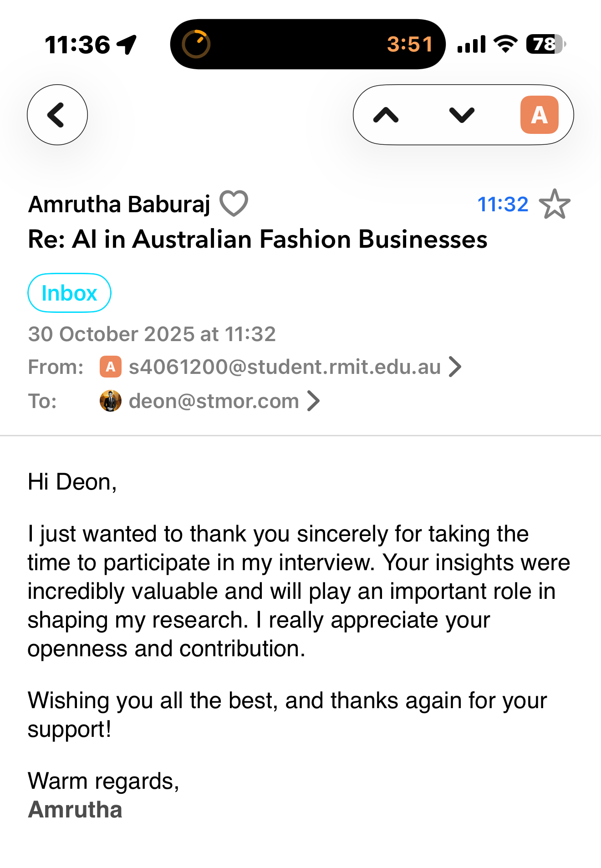Expand sender details chevron after rmit.edu.au

click(455, 367)
